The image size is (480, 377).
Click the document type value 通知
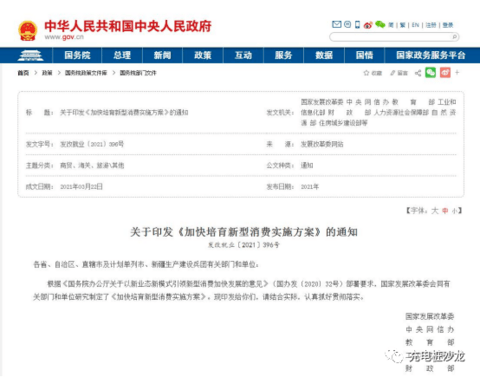tap(307, 165)
